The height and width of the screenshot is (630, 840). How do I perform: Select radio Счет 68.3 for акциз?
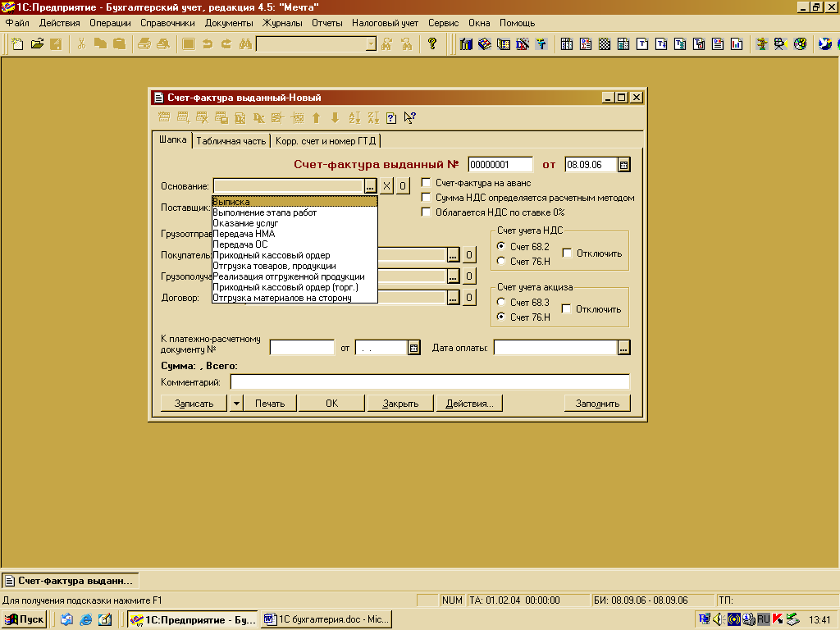click(x=501, y=302)
